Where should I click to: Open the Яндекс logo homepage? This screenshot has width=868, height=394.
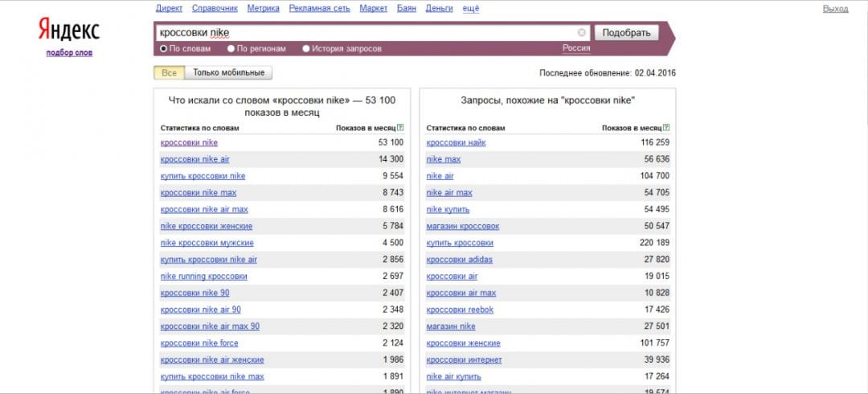tap(68, 30)
